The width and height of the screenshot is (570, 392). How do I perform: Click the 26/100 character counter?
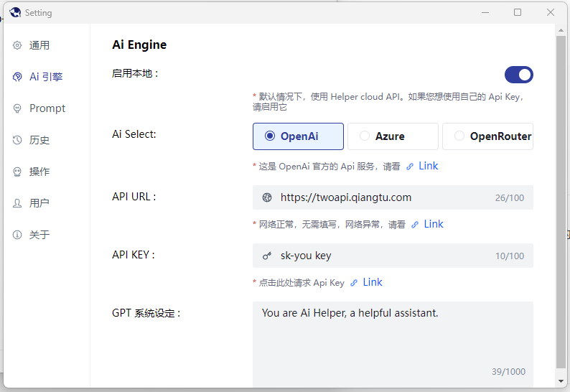(509, 198)
